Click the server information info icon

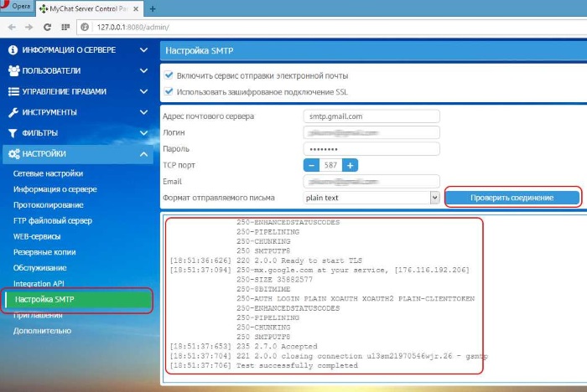pyautogui.click(x=13, y=49)
